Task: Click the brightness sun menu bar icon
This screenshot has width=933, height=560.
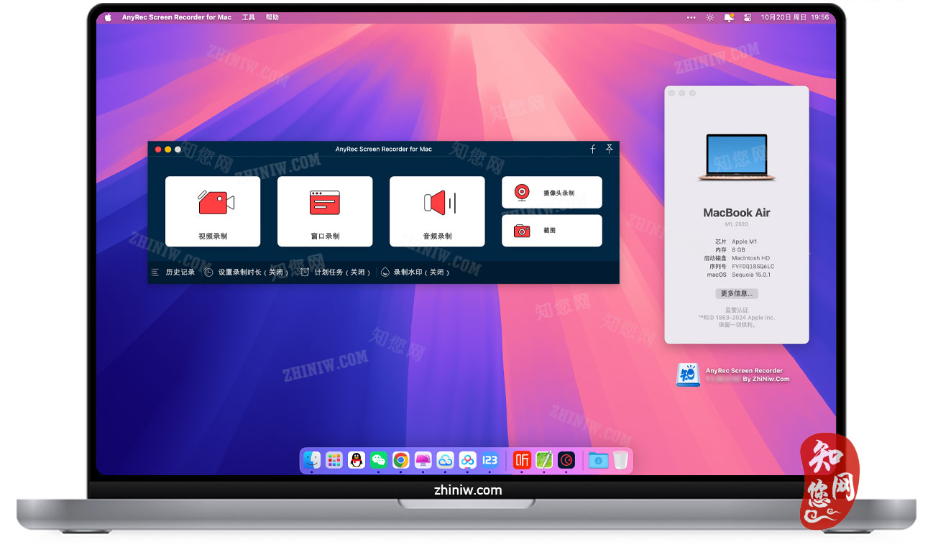Action: coord(710,17)
